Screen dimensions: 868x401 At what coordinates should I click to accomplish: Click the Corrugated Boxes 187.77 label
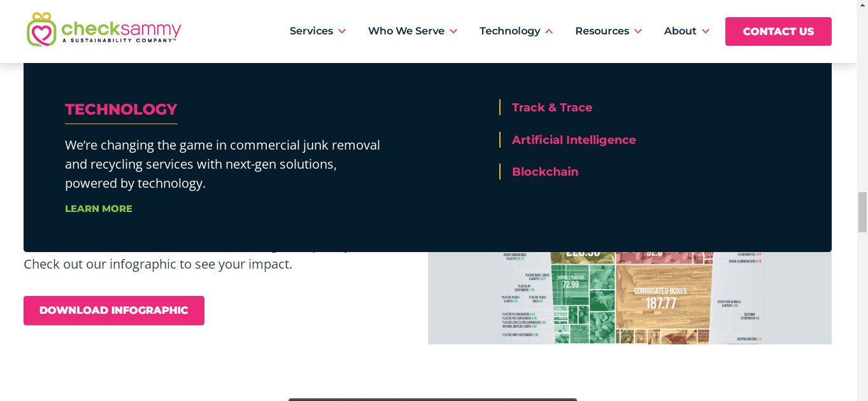(661, 299)
